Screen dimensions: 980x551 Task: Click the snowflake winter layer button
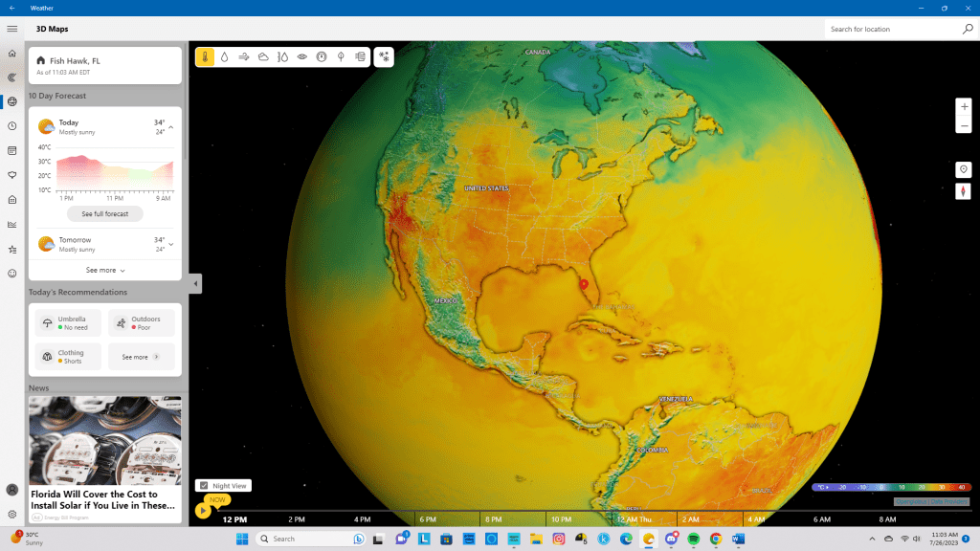coord(384,57)
